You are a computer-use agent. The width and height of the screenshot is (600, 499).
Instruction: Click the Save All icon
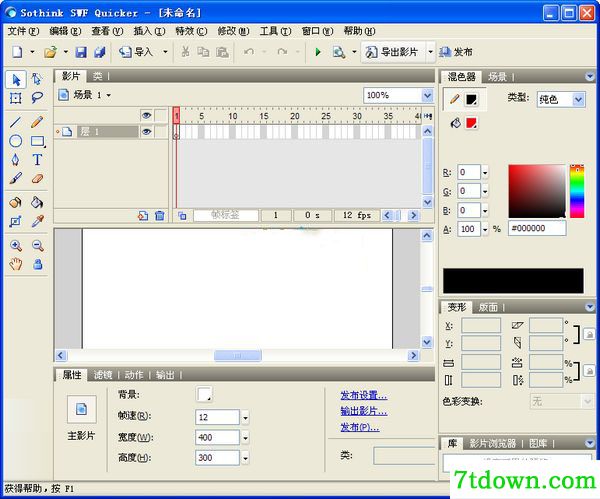[x=99, y=52]
